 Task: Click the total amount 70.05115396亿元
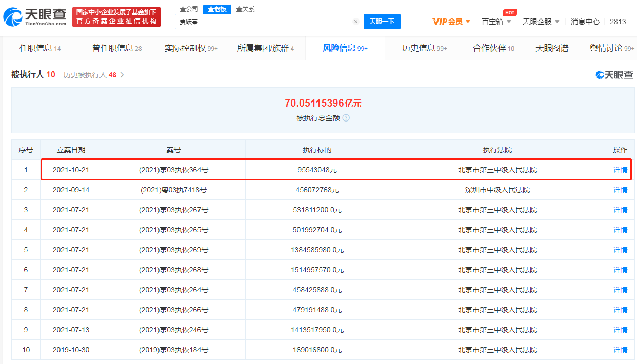[323, 103]
